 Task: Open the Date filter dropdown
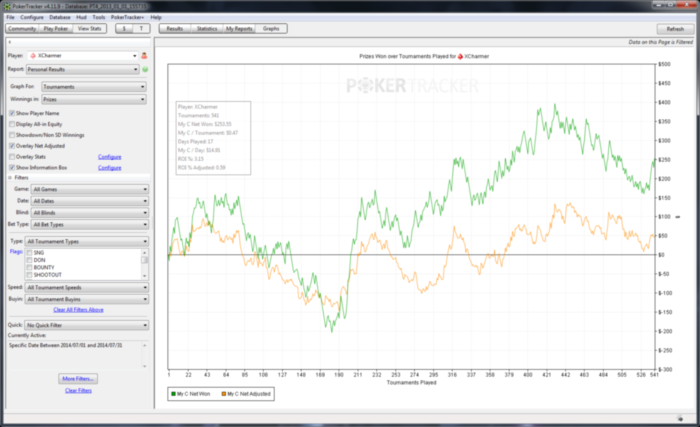90,201
